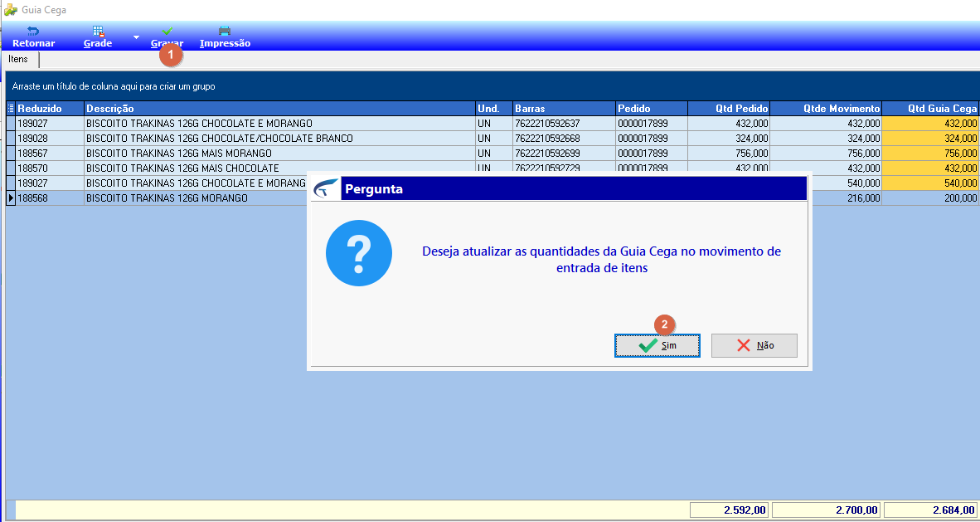This screenshot has height=522, width=980.
Task: Click the Pergunta dialog logo icon
Action: (327, 189)
